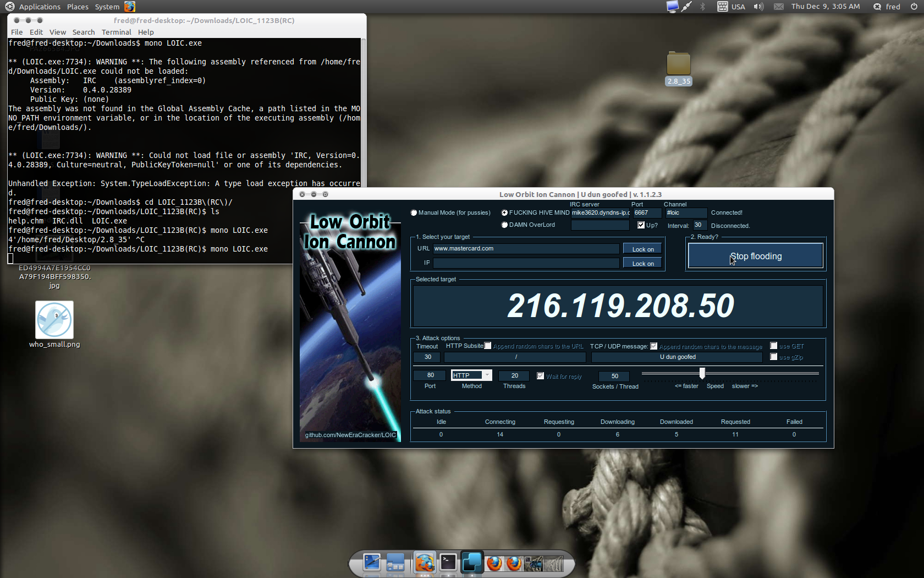924x578 pixels.
Task: Select the DAMN OverLord radio button
Action: 504,225
